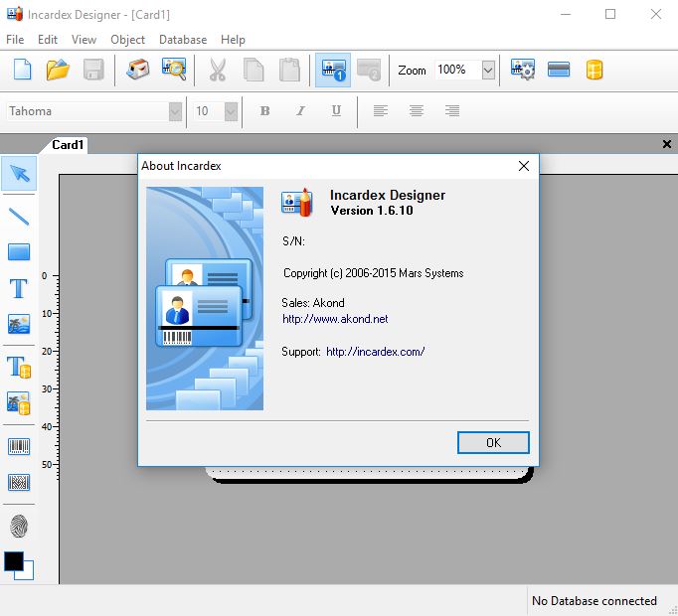Screen dimensions: 678x616
Task: Click the About dialog card illustration
Action: pos(205,298)
